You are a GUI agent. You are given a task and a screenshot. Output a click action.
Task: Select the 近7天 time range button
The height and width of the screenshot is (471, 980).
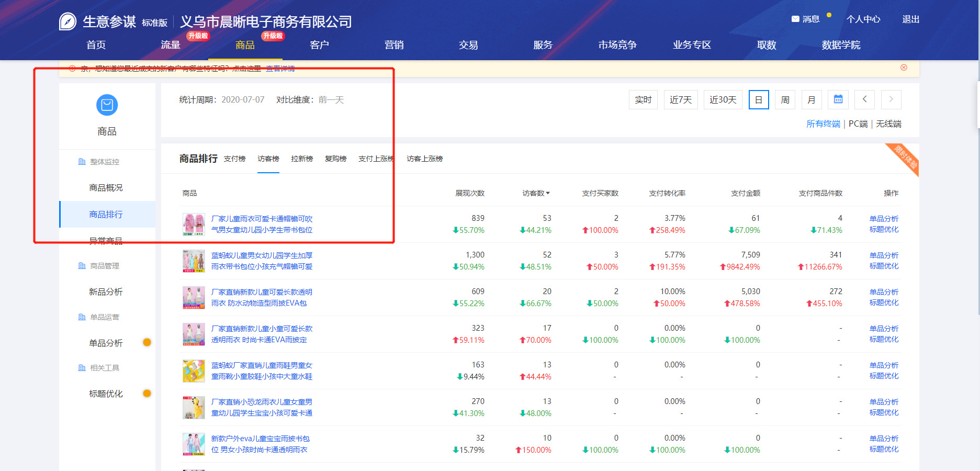tap(681, 99)
